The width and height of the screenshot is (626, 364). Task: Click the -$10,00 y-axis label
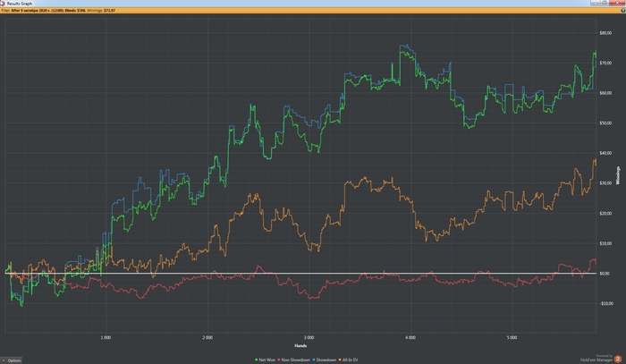point(606,304)
